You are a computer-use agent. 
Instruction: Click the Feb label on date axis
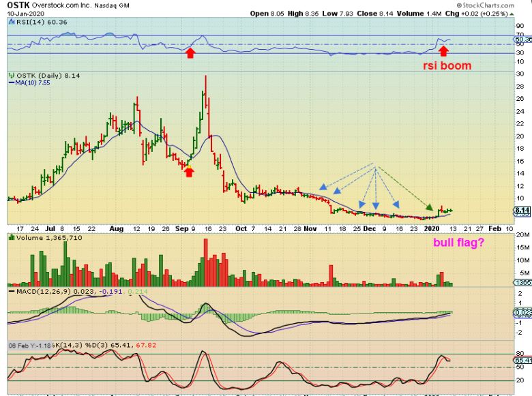click(494, 228)
